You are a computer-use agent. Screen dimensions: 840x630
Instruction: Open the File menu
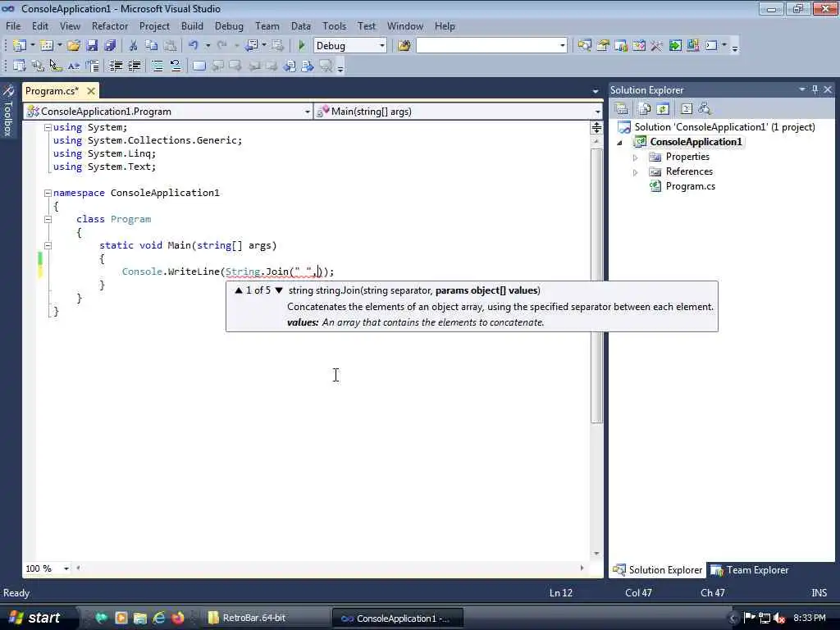tap(13, 25)
